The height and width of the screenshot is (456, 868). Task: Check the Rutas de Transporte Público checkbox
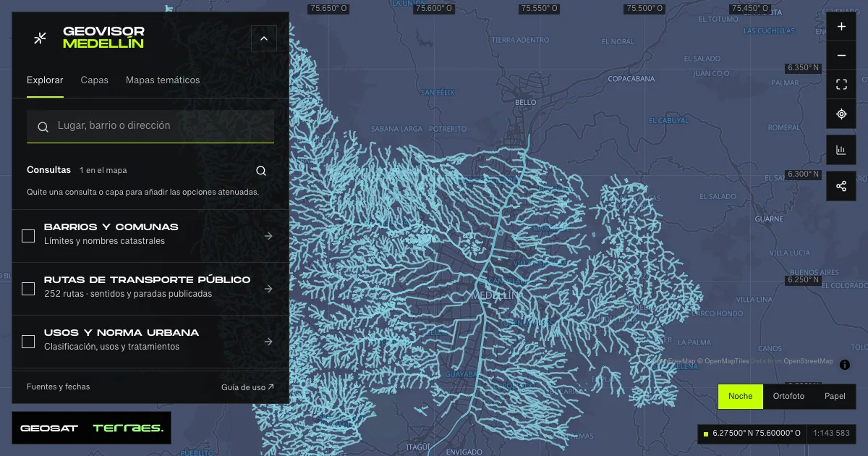28,288
